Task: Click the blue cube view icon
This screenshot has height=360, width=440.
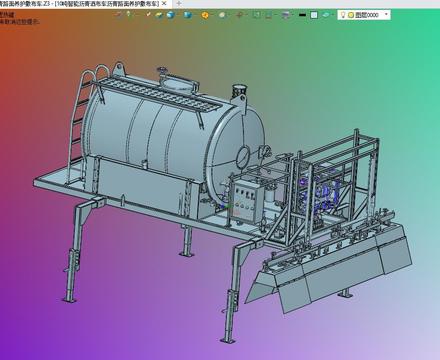Action: coord(188,15)
